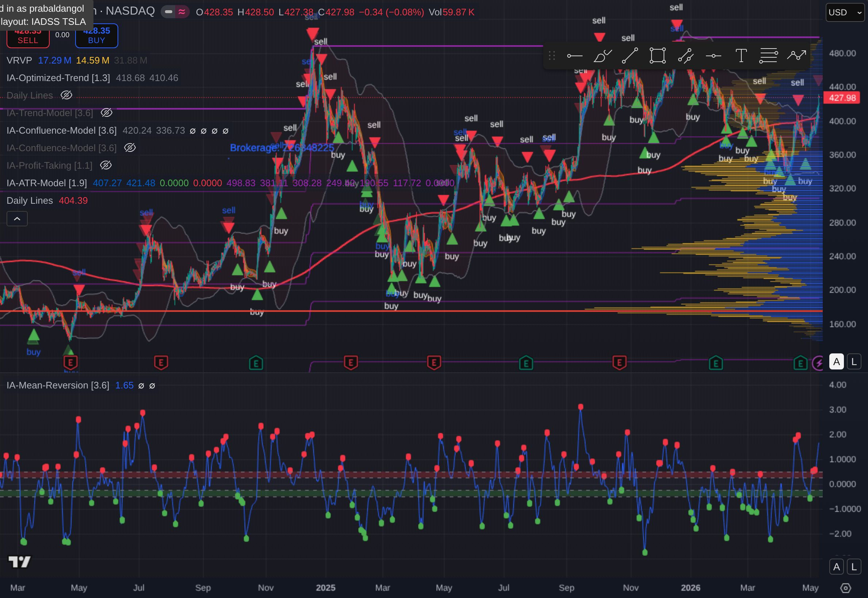Click the NASDAQ exchange label
The width and height of the screenshot is (868, 598).
[130, 11]
